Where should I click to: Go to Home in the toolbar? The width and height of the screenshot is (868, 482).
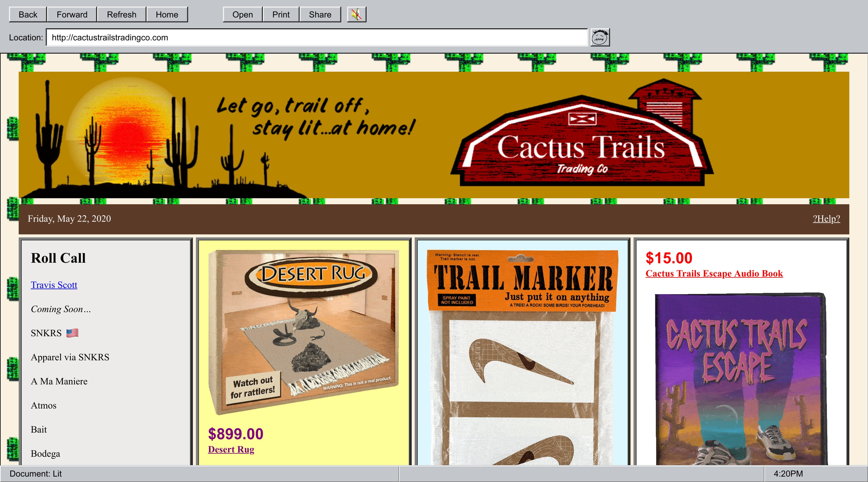click(167, 14)
